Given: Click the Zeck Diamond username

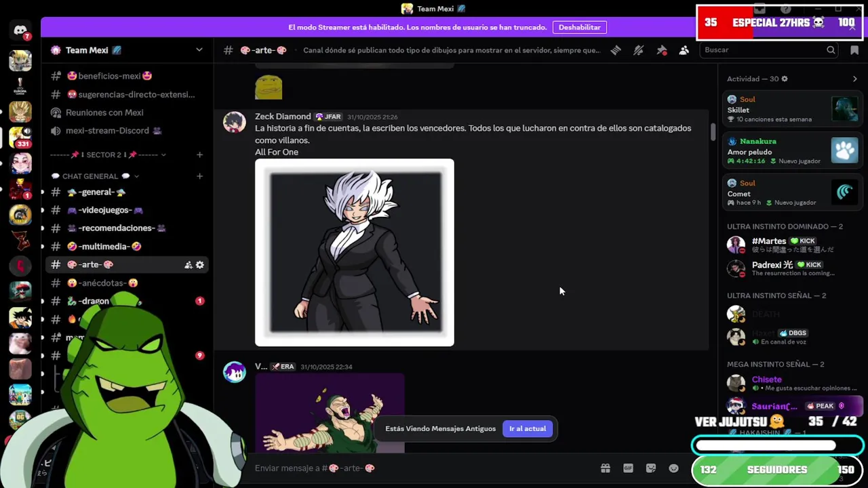Looking at the screenshot, I should [283, 117].
